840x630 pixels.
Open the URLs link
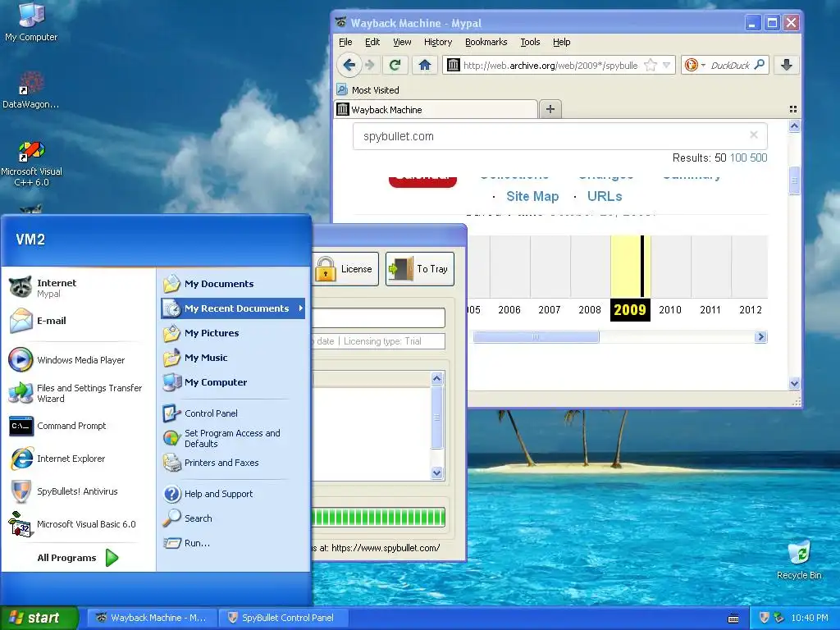pos(605,196)
